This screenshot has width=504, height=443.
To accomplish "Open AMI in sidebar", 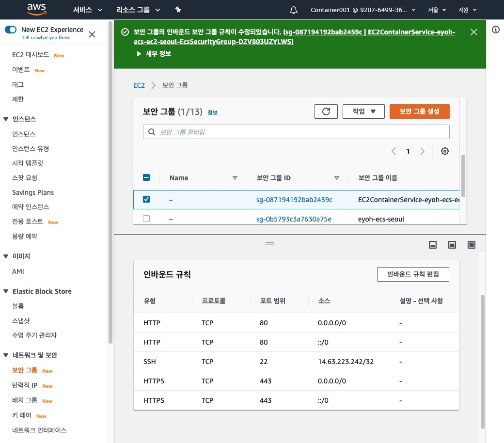I will pos(18,271).
